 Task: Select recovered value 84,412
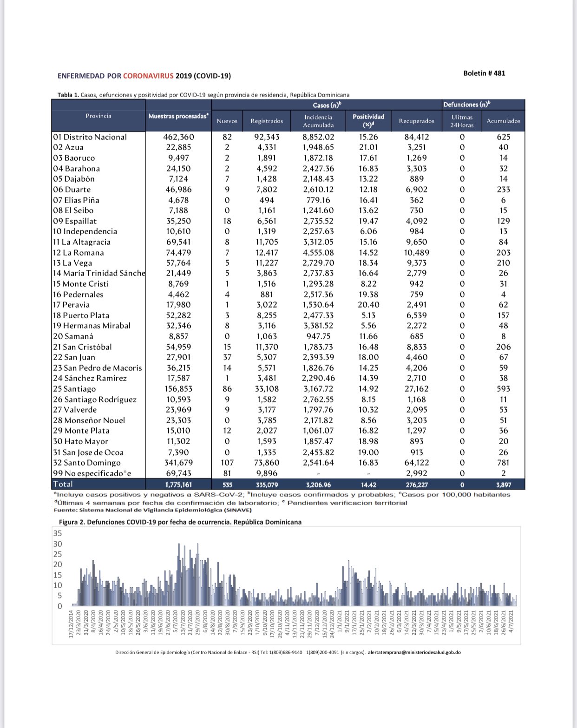pyautogui.click(x=417, y=137)
